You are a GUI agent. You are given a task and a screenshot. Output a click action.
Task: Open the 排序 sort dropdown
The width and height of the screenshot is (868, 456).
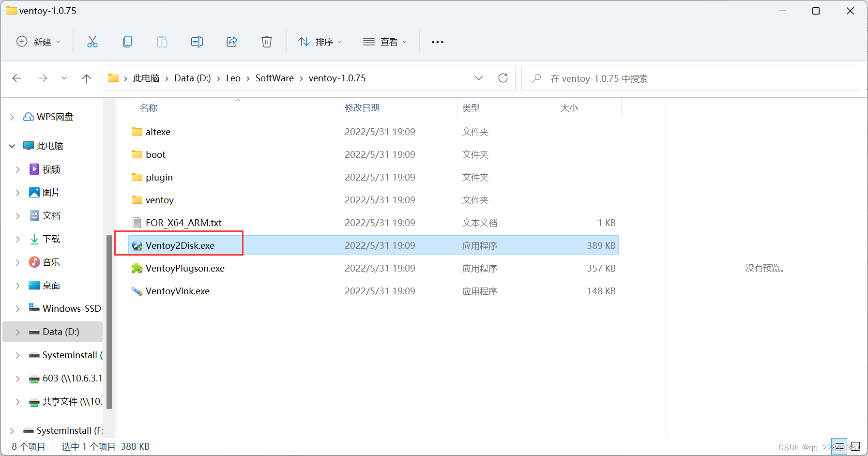[320, 42]
